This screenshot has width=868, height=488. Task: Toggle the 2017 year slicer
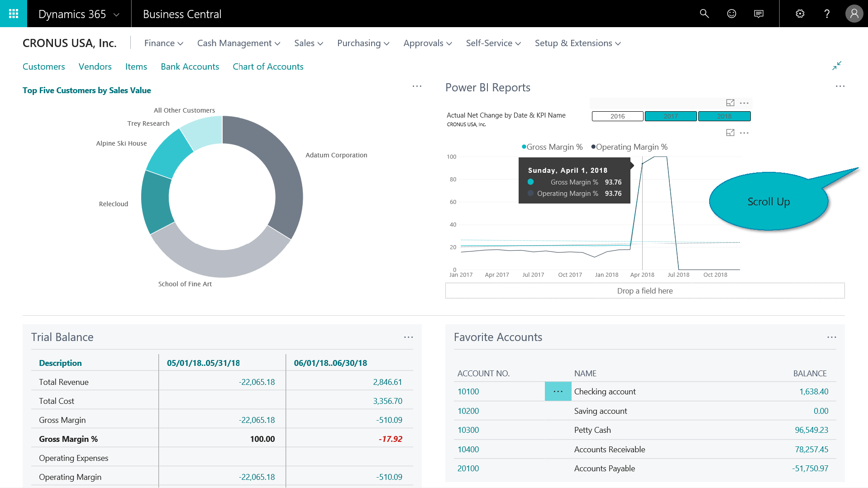671,116
